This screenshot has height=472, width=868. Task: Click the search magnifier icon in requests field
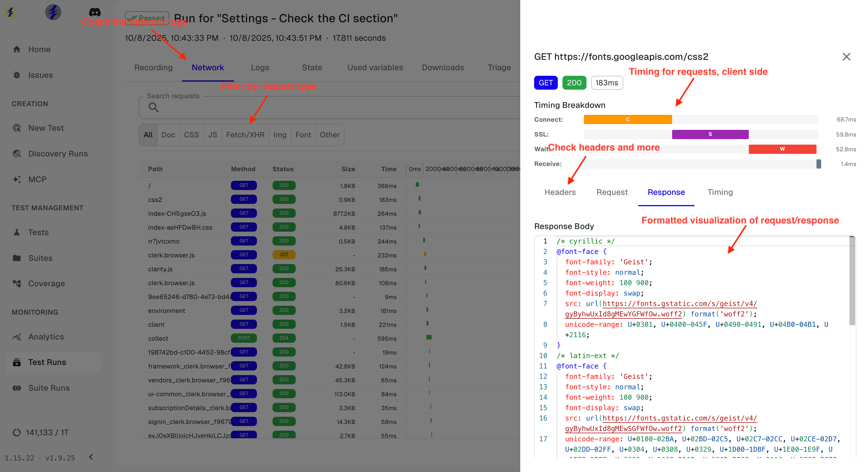click(x=154, y=108)
